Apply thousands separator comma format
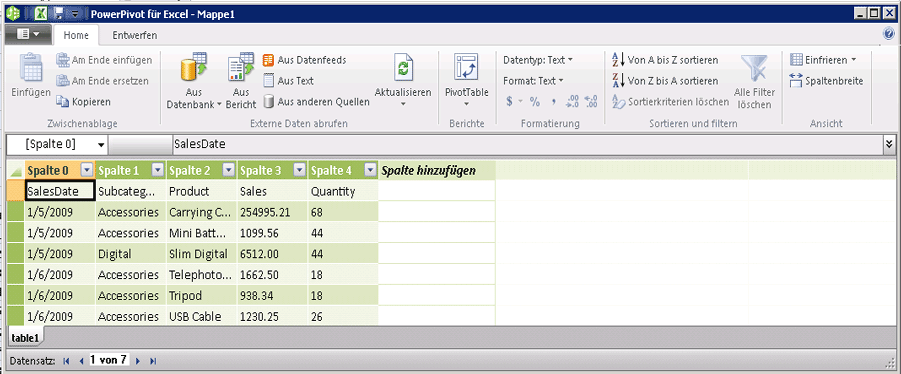This screenshot has width=901, height=374. (x=554, y=102)
